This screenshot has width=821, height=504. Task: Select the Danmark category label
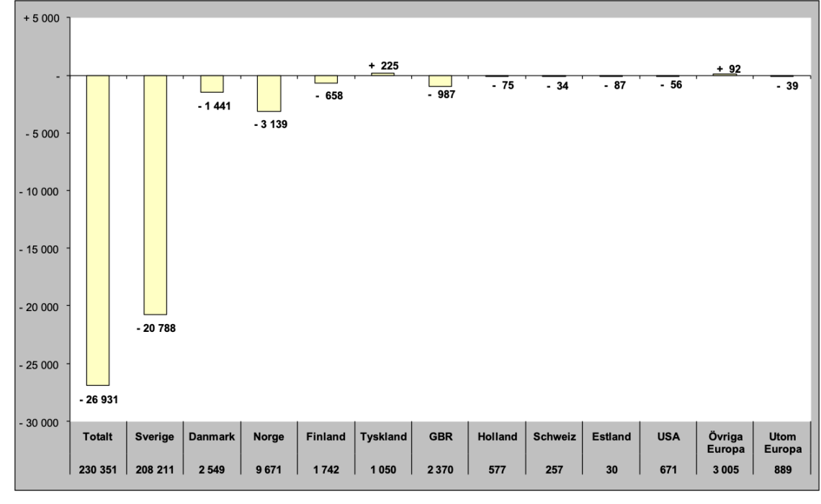[212, 437]
